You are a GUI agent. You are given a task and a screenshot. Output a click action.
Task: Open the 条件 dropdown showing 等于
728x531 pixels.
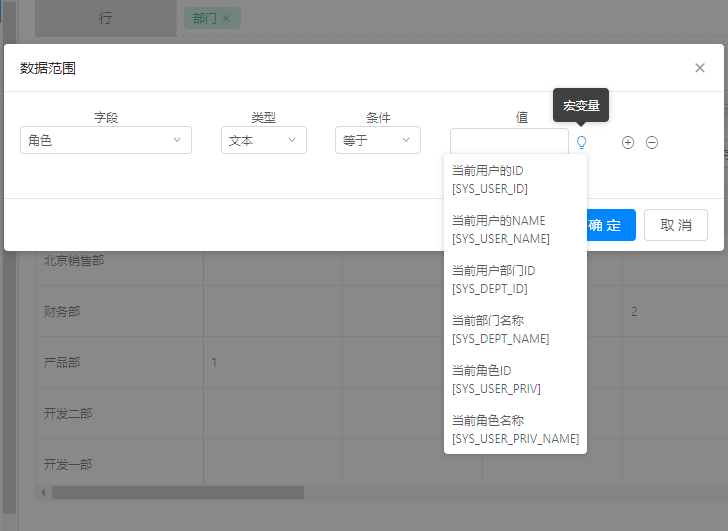[377, 141]
